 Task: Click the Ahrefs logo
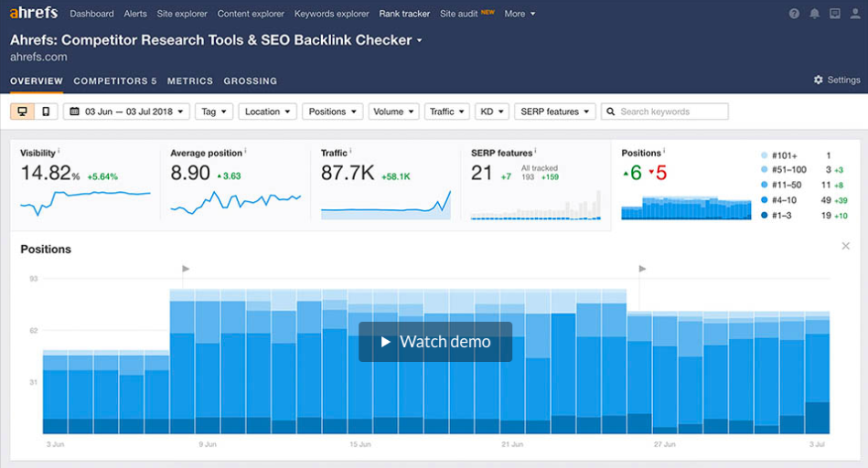pos(33,13)
